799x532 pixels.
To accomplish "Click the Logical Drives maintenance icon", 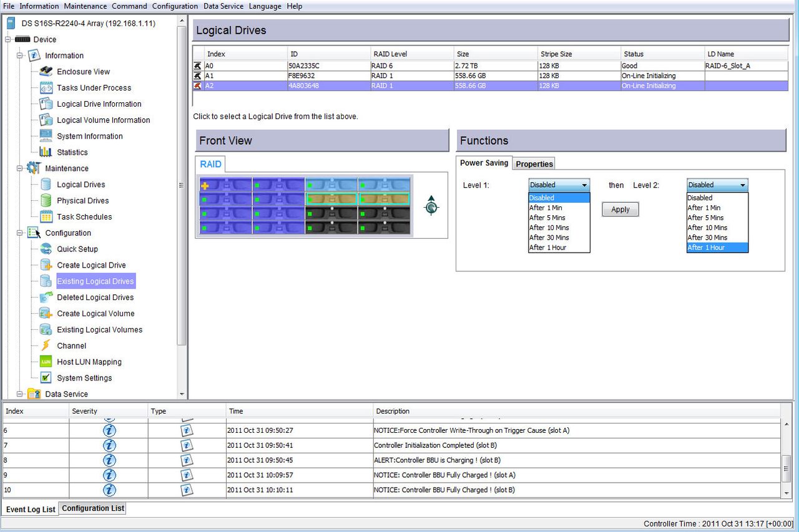I will point(46,185).
